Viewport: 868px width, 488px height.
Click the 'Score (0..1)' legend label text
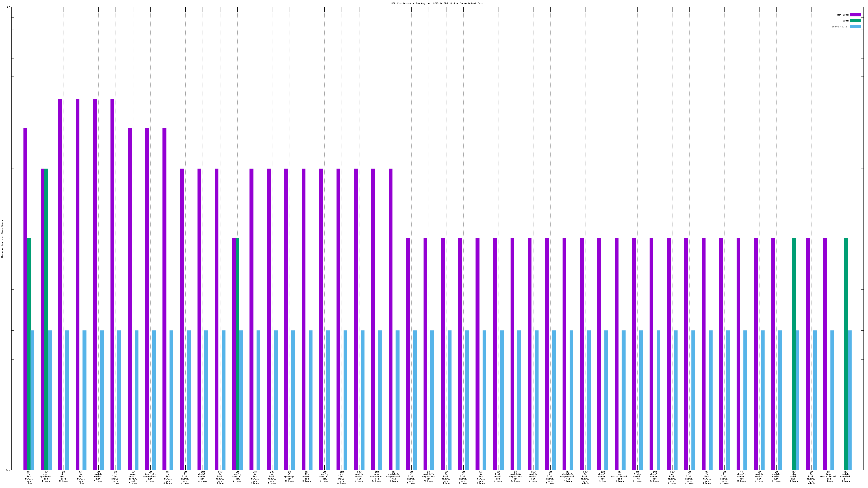point(840,27)
